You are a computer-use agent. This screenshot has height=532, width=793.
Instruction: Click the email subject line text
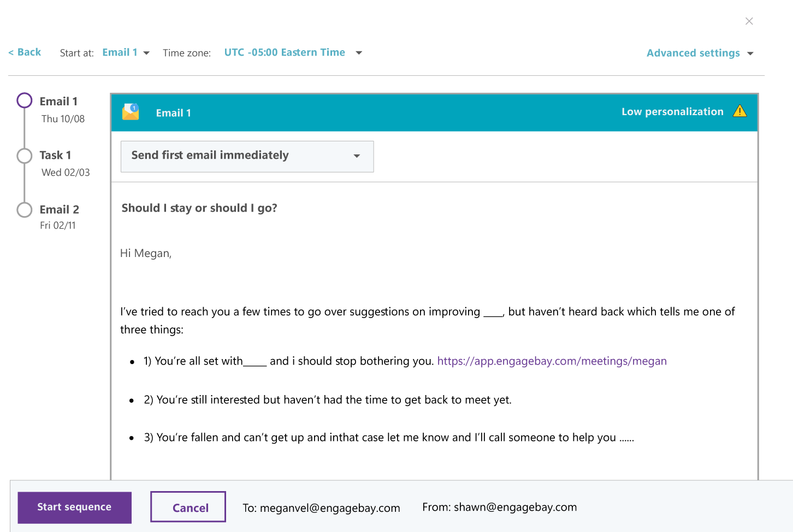(199, 208)
